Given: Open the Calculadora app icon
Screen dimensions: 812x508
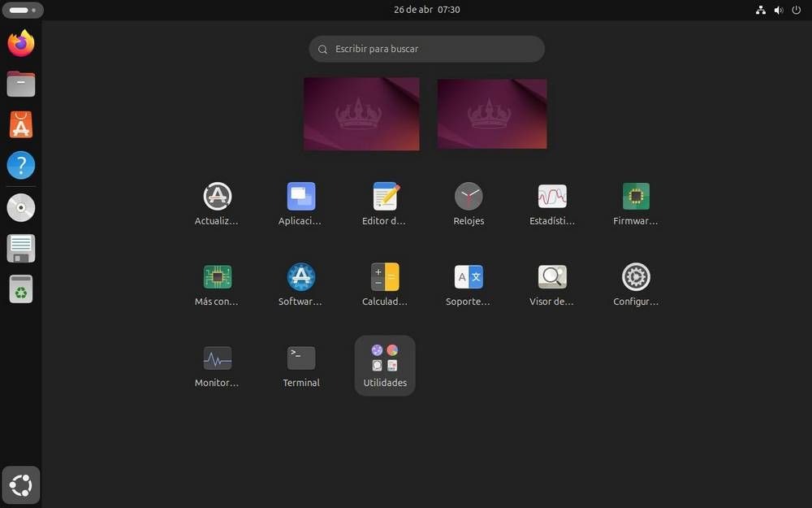Looking at the screenshot, I should [385, 277].
